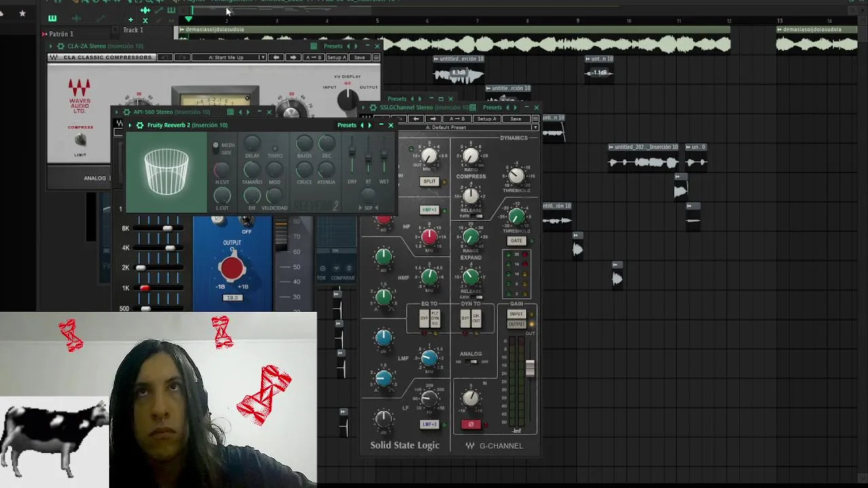
Task: Toggle EQ TO BYP button on G-Channel
Action: point(424,318)
